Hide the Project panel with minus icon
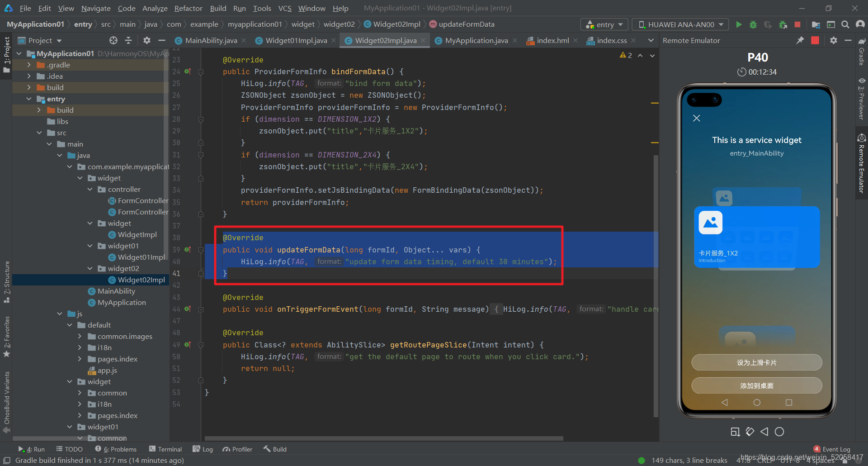Viewport: 868px width, 466px height. [x=161, y=40]
